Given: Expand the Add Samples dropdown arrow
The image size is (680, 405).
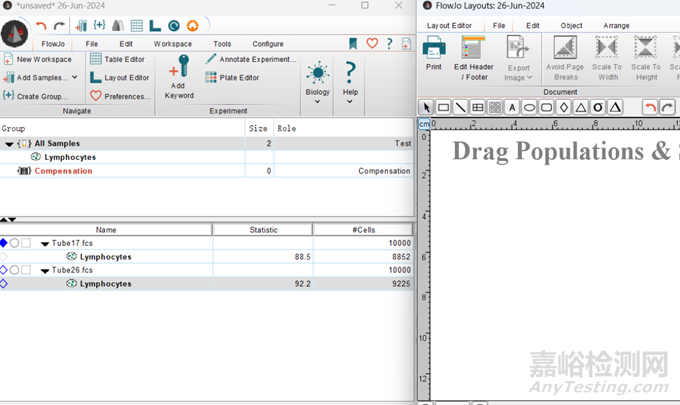Looking at the screenshot, I should (x=74, y=78).
